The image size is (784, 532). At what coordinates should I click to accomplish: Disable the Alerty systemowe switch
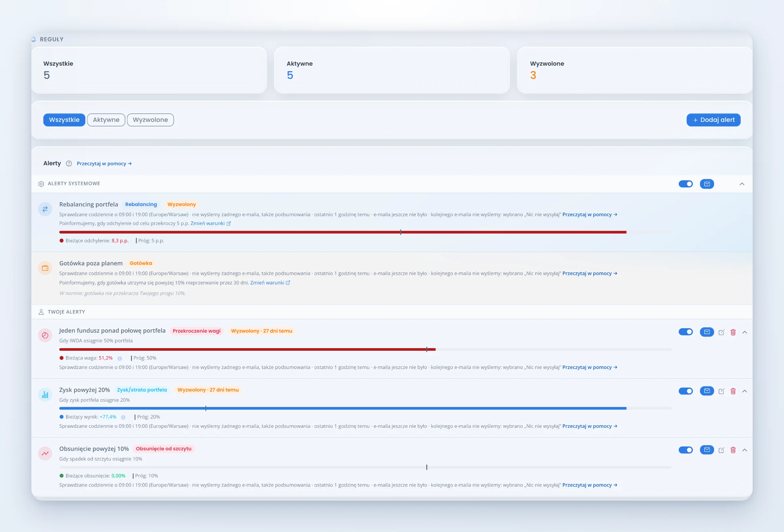click(x=685, y=184)
